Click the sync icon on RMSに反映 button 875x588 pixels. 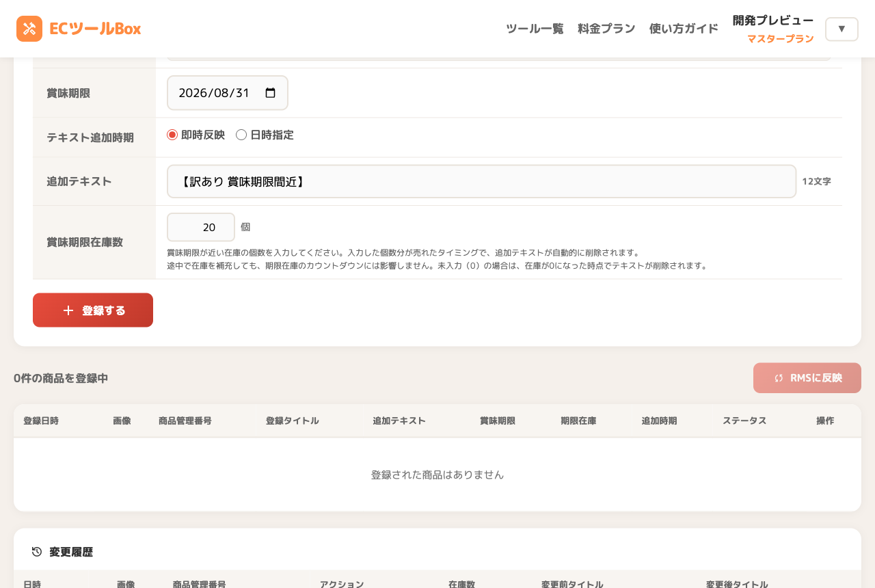pyautogui.click(x=779, y=378)
